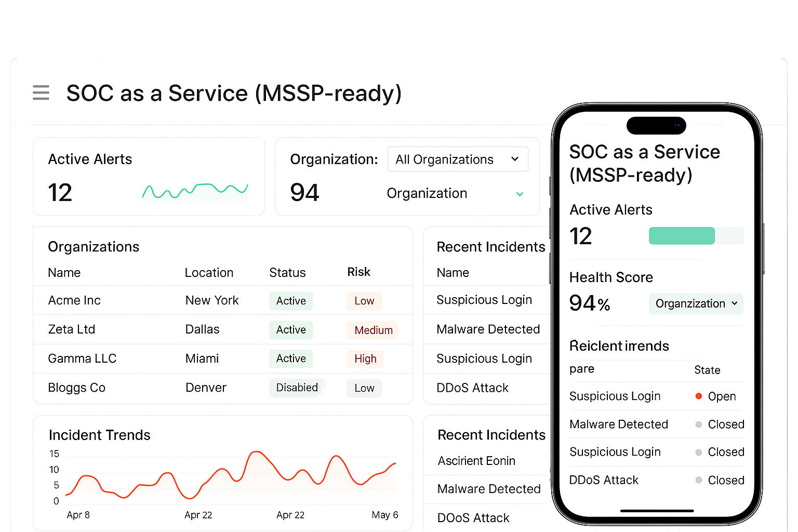Open the All Organizations dropdown

[x=457, y=159]
